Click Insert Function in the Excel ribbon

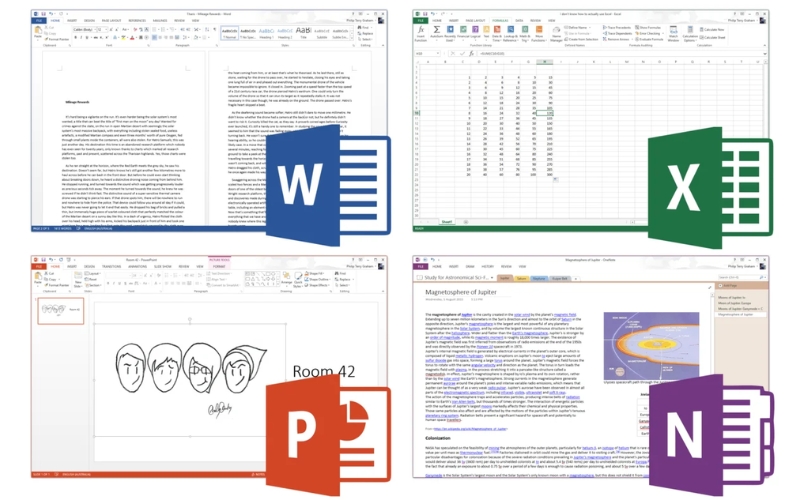(421, 33)
